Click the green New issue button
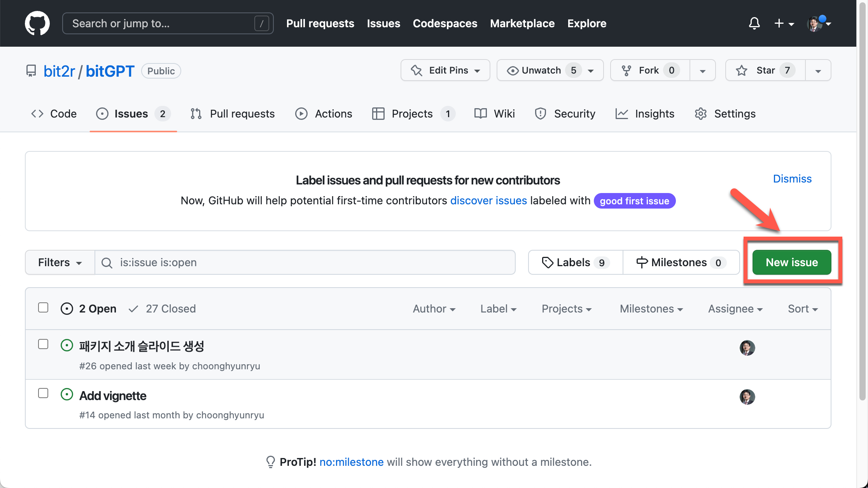 click(x=792, y=263)
